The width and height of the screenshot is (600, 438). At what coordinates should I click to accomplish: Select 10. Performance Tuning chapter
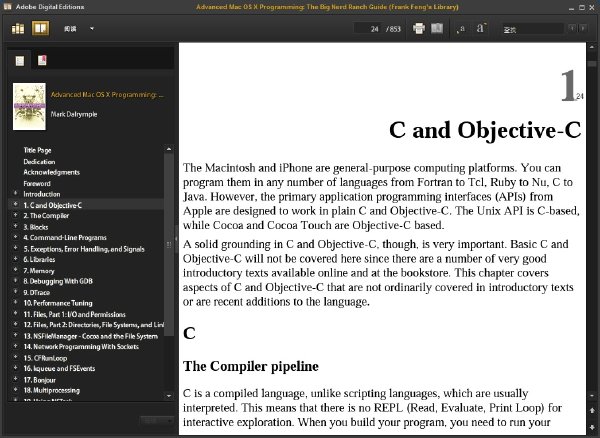click(58, 303)
